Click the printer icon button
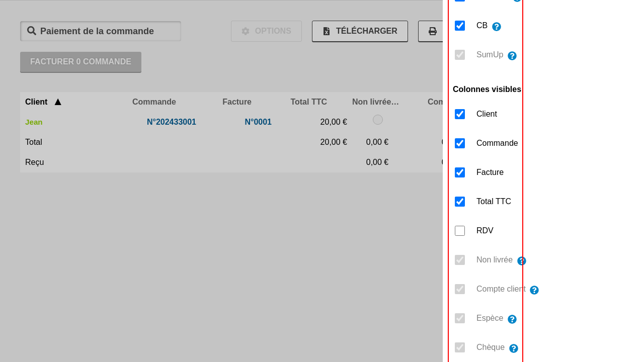Viewport: 644px width, 362px height. [432, 31]
